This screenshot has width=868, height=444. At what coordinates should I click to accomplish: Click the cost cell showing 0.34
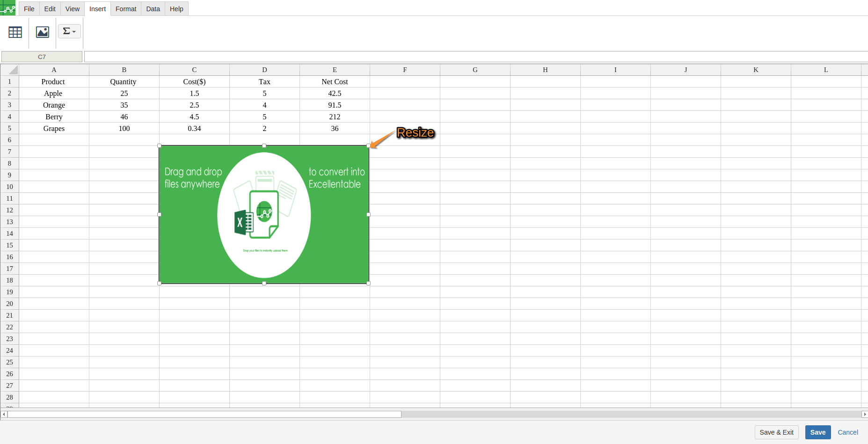[194, 128]
